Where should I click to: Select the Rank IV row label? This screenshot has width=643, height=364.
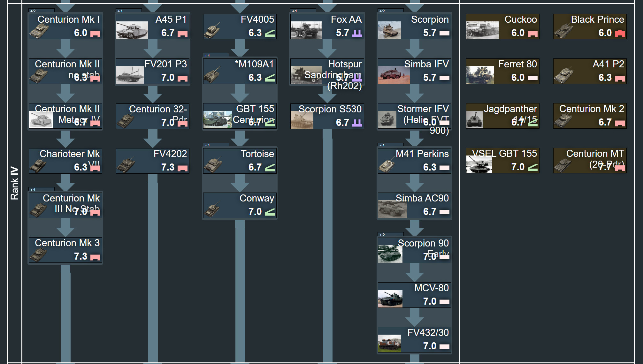point(14,183)
